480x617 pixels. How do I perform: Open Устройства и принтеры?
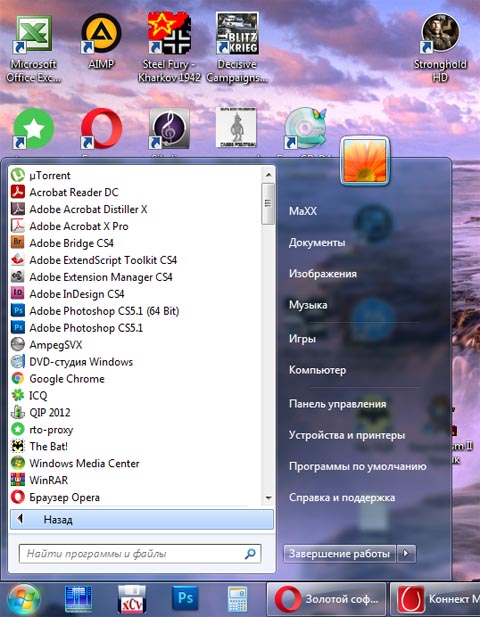pos(347,435)
